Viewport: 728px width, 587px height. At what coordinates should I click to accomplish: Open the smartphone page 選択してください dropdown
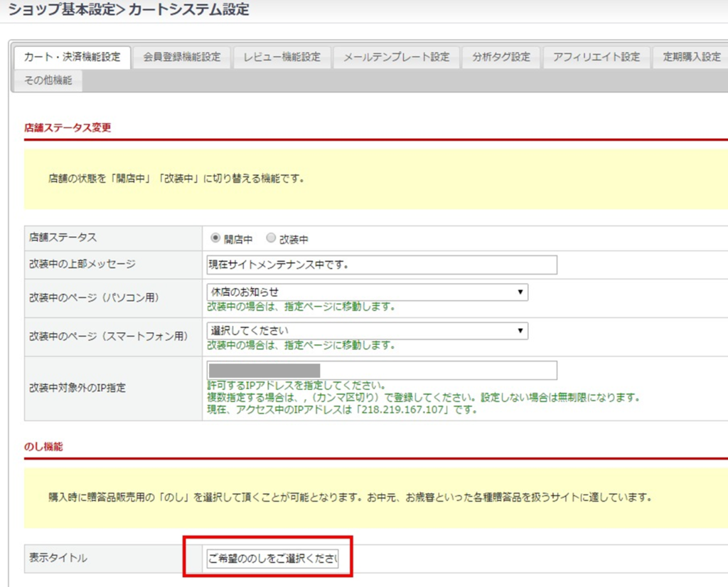[x=367, y=331]
